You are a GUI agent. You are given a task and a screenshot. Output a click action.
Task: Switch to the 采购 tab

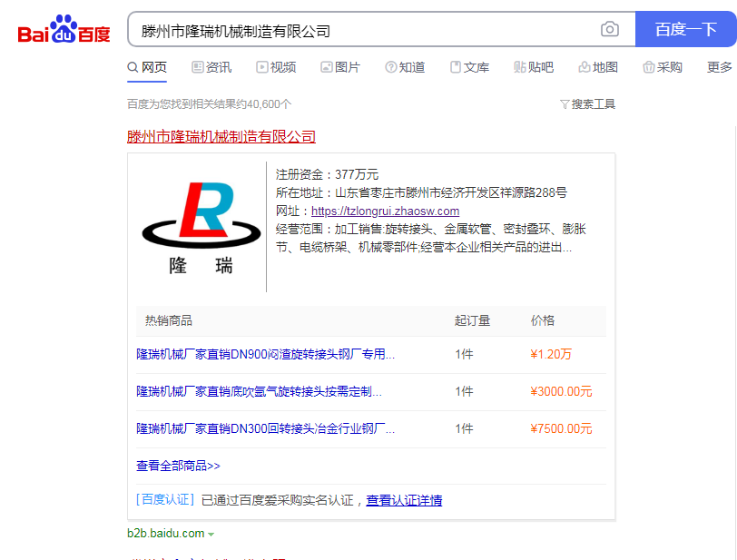[663, 67]
